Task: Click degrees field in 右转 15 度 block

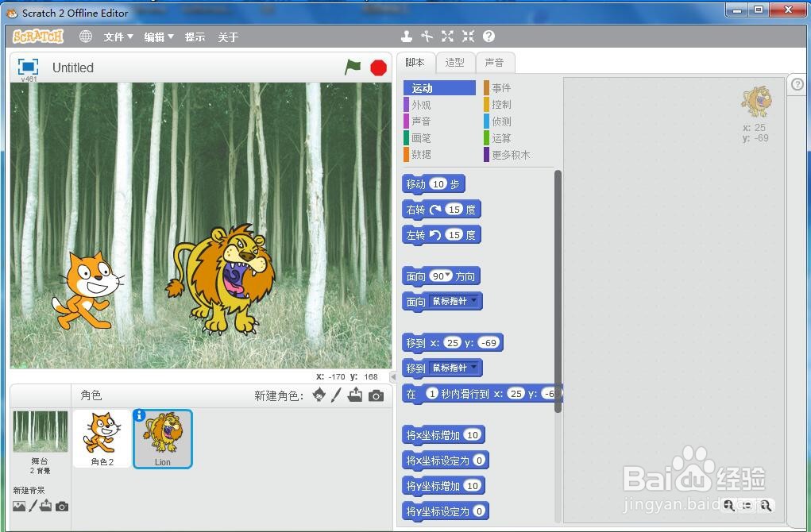Action: (x=454, y=210)
